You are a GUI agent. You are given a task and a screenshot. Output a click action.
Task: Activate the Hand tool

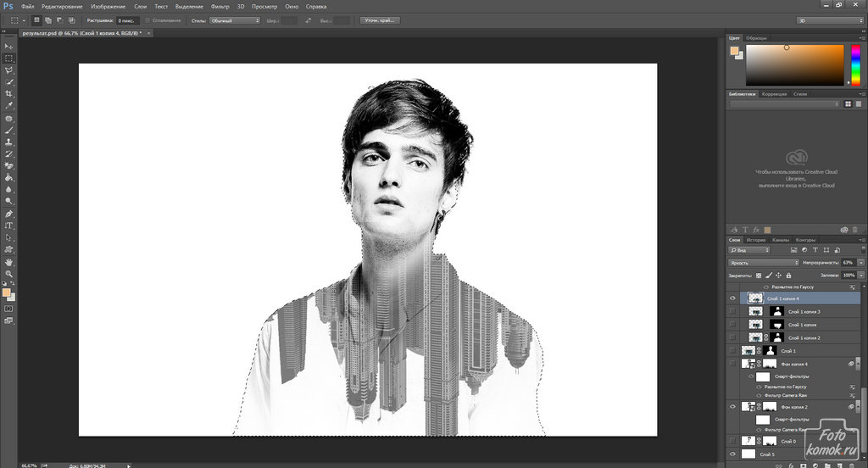point(8,262)
